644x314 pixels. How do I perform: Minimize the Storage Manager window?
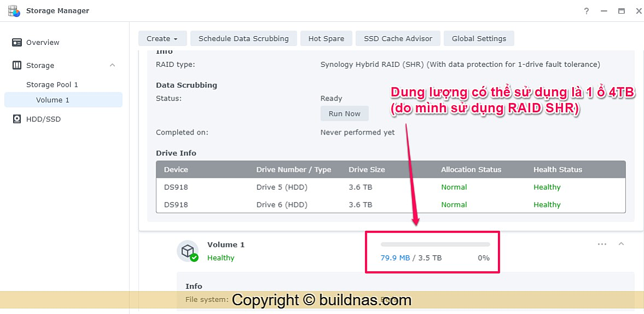tap(604, 11)
